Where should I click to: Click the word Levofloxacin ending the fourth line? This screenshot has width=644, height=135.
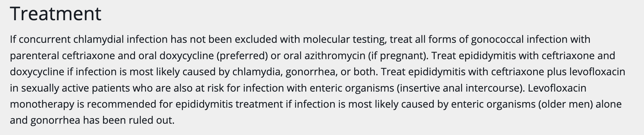[557, 88]
